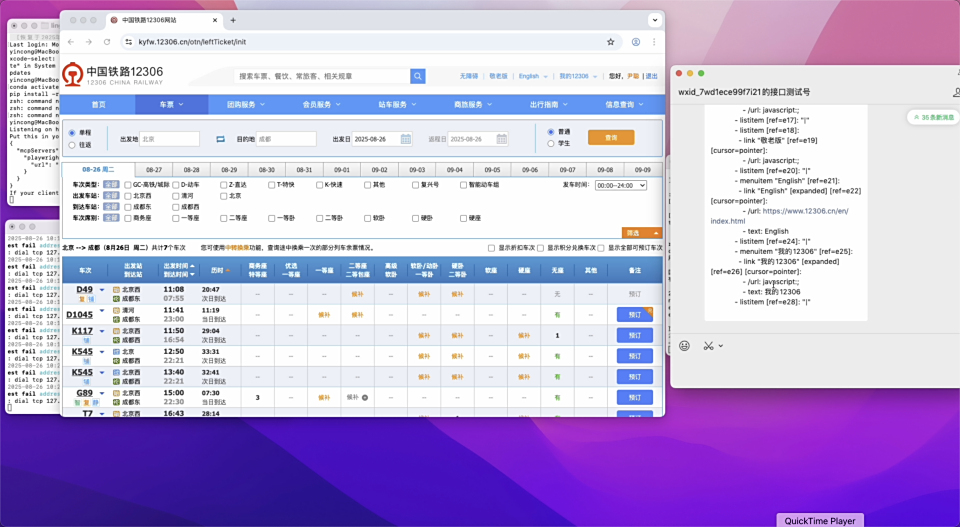This screenshot has height=527, width=960.
Task: Click the browser reload icon
Action: pyautogui.click(x=107, y=42)
